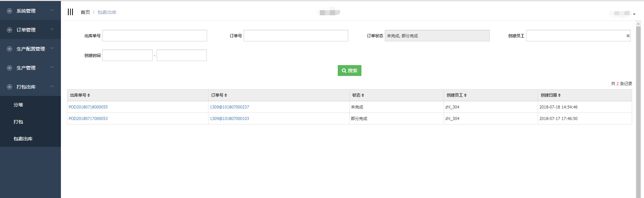
Task: Click the green 搜索 button
Action: click(349, 71)
